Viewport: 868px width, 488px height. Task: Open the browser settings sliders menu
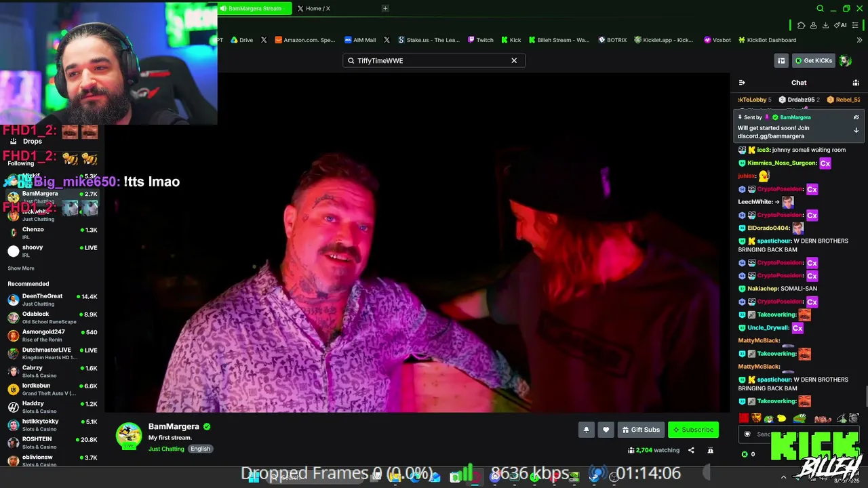pos(856,25)
